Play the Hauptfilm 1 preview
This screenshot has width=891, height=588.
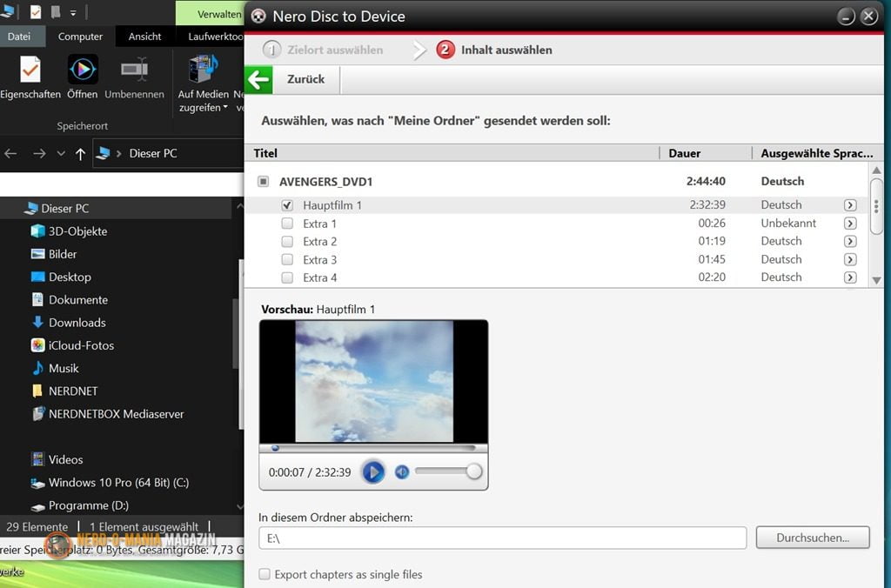point(373,472)
